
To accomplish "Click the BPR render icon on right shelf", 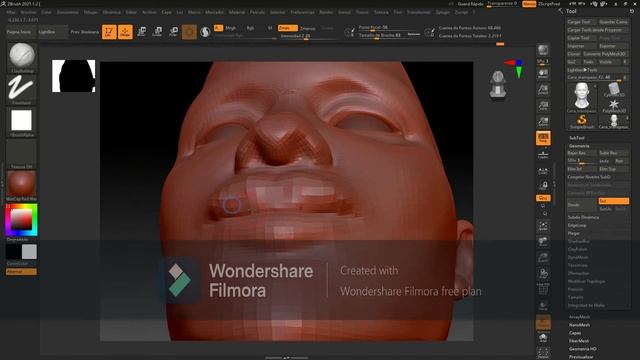I will [x=543, y=51].
